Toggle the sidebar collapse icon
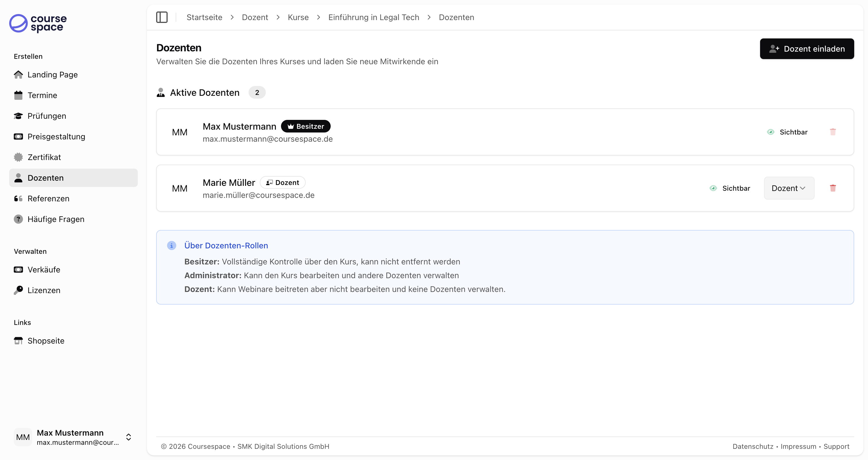This screenshot has width=868, height=460. [x=162, y=17]
